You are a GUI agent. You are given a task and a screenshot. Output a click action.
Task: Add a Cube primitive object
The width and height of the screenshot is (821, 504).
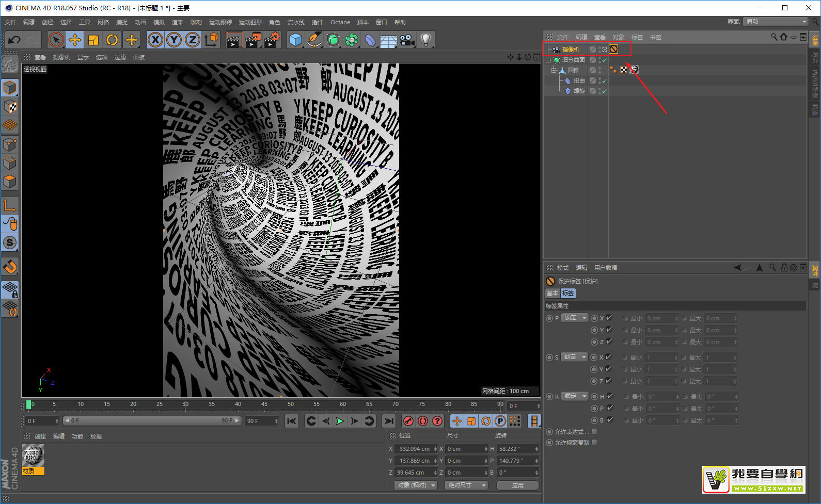coord(295,40)
